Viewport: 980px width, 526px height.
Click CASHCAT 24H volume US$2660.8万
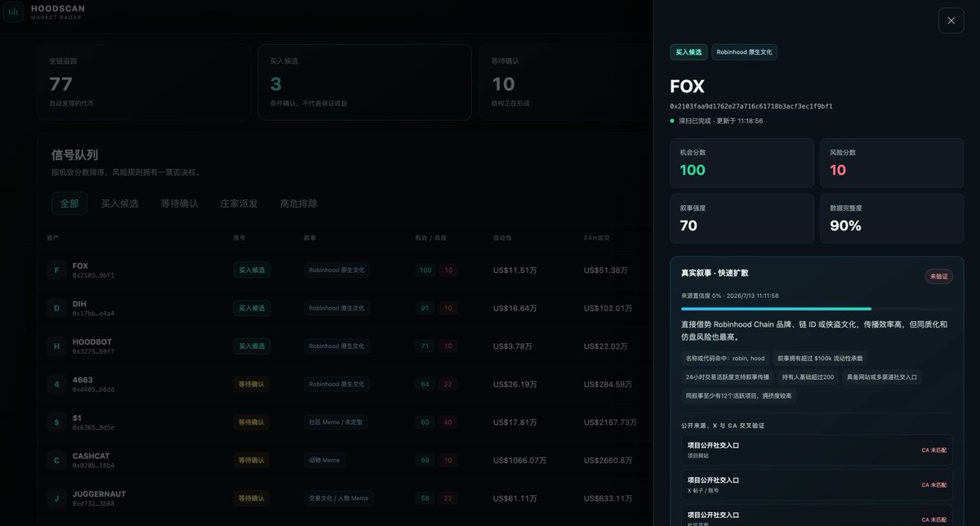(x=608, y=460)
